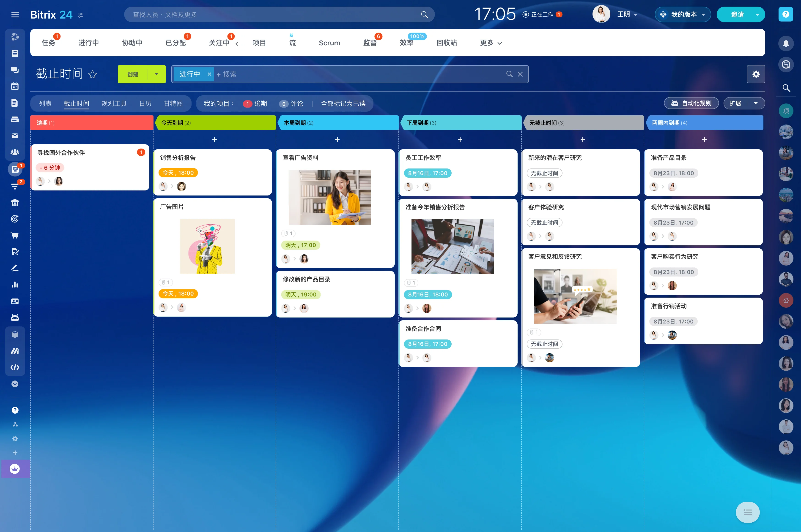Collapse the pinned tabs chevron after 关注中
The image size is (801, 532).
(x=237, y=43)
